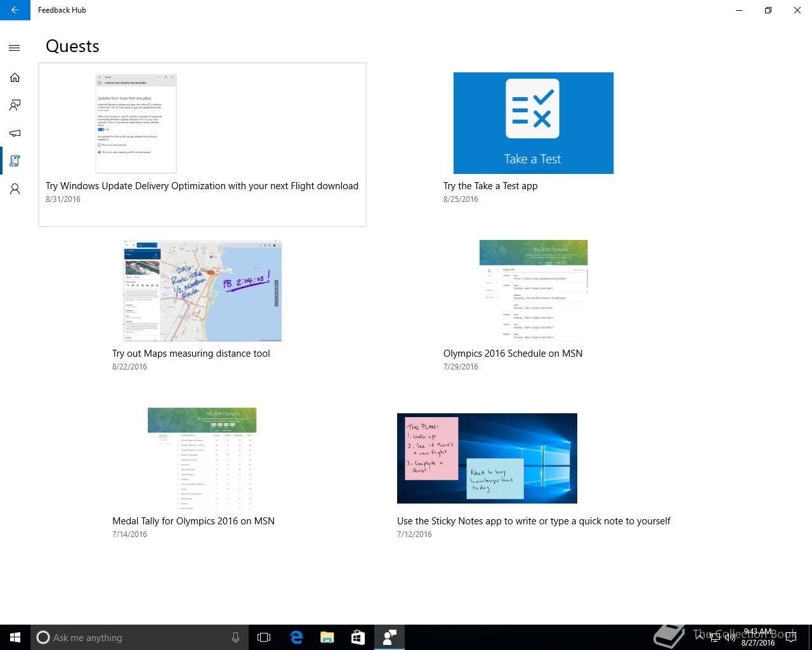Minimize the Feedback Hub window
The height and width of the screenshot is (650, 812).
pyautogui.click(x=739, y=10)
